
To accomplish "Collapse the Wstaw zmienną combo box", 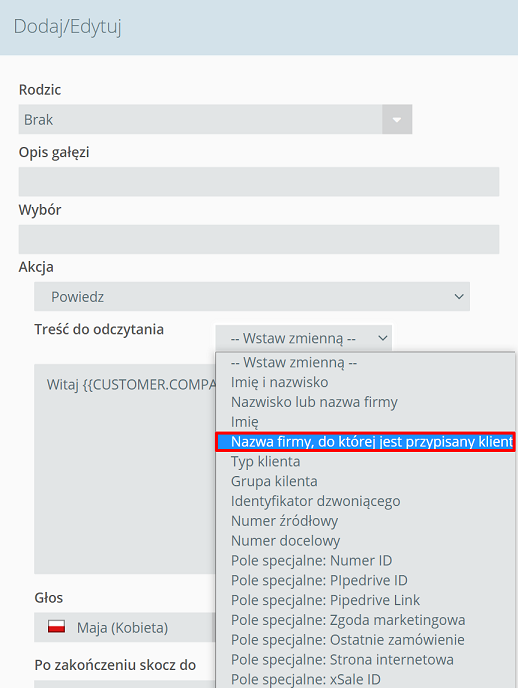I will click(304, 338).
